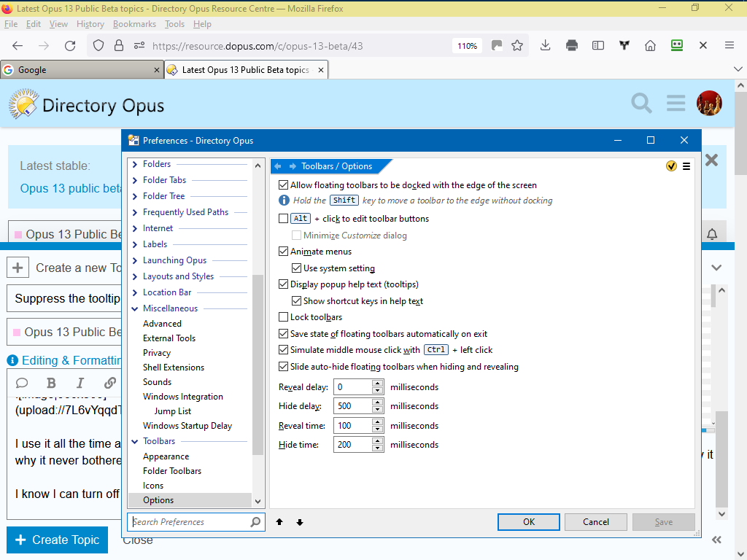This screenshot has height=560, width=747.
Task: Toggle Simulate middle mouse click option
Action: tap(284, 350)
